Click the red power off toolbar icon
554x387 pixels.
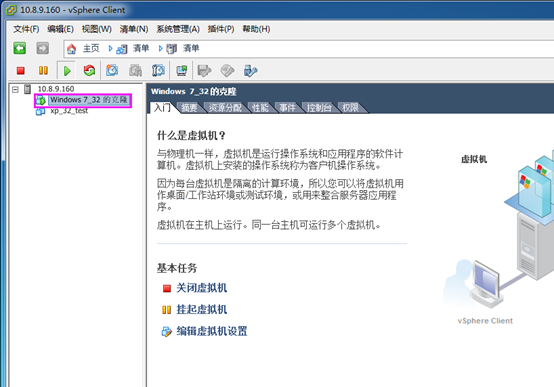click(x=21, y=71)
